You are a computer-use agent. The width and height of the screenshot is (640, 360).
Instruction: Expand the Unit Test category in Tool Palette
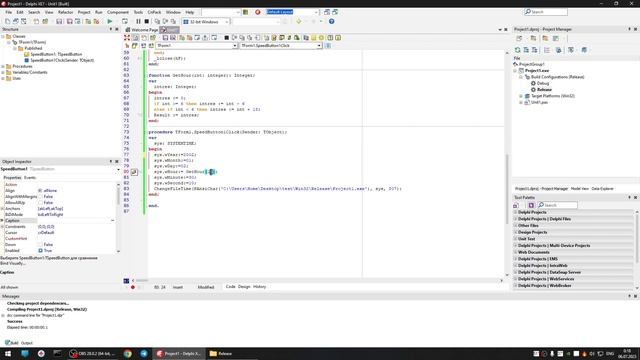tap(516, 239)
